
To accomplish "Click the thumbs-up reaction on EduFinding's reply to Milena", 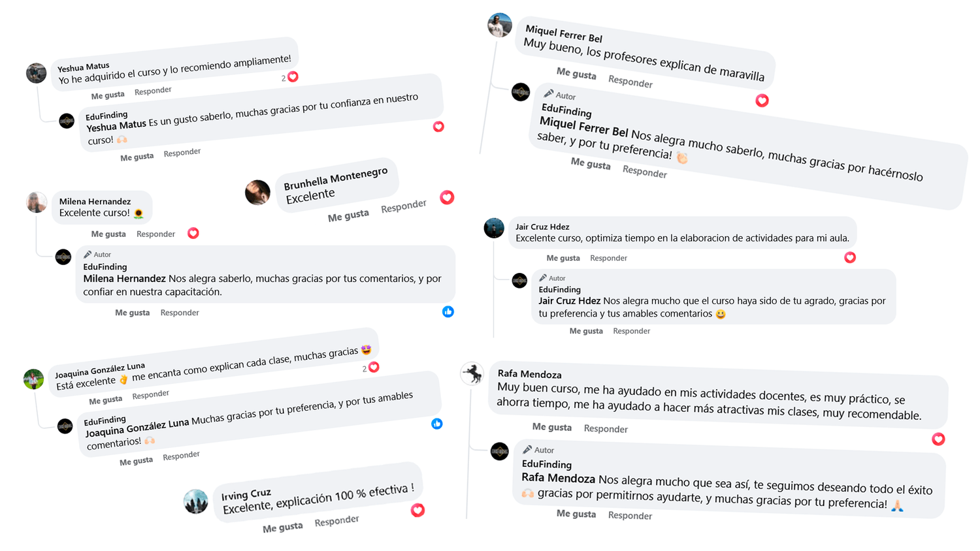I will pyautogui.click(x=448, y=311).
